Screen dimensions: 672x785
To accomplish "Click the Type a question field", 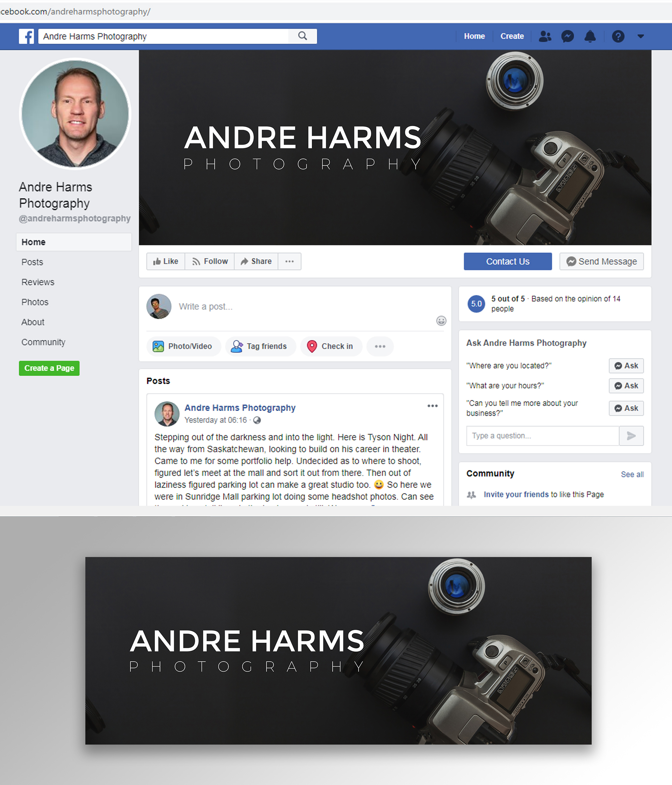I will [x=543, y=436].
